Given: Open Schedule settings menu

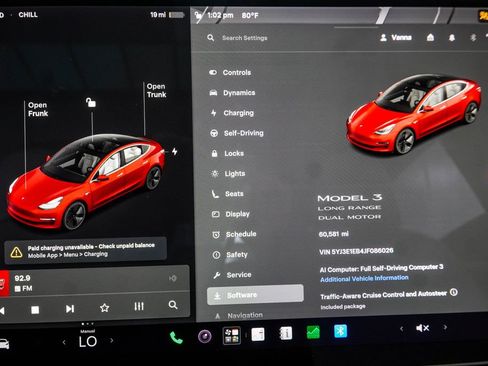Looking at the screenshot, I should coord(234,234).
